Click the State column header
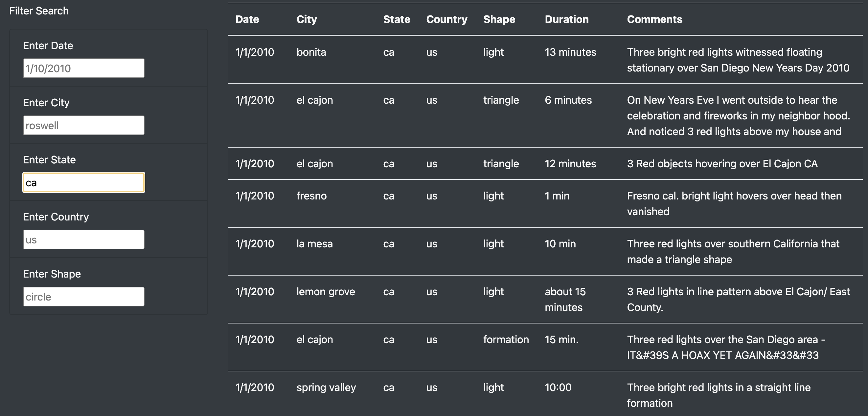This screenshot has height=416, width=868. click(x=396, y=19)
